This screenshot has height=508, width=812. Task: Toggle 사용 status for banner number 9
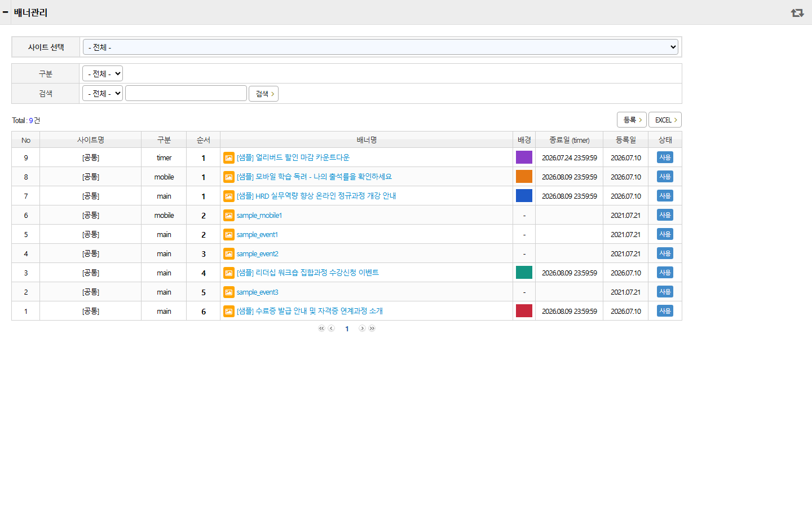(x=665, y=157)
